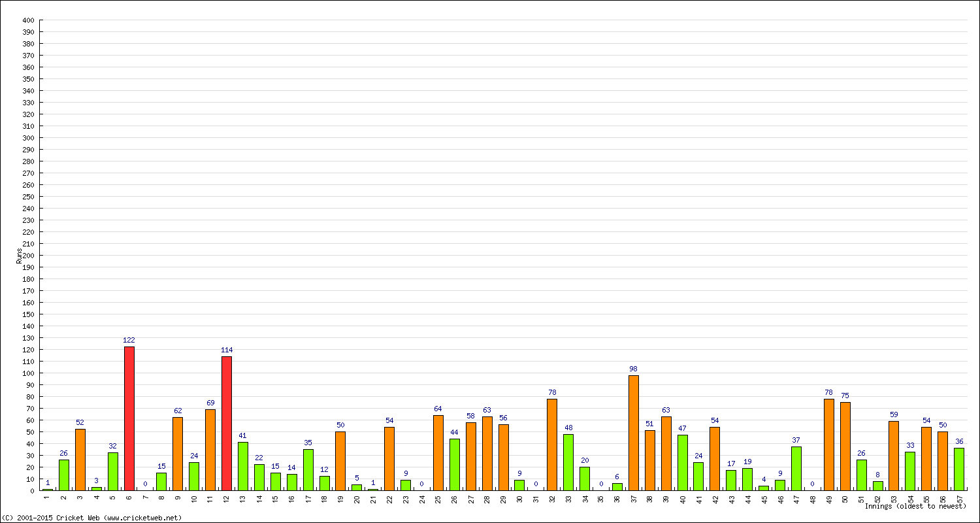Click the red bar for innings 12
Image resolution: width=980 pixels, height=523 pixels.
(227, 423)
